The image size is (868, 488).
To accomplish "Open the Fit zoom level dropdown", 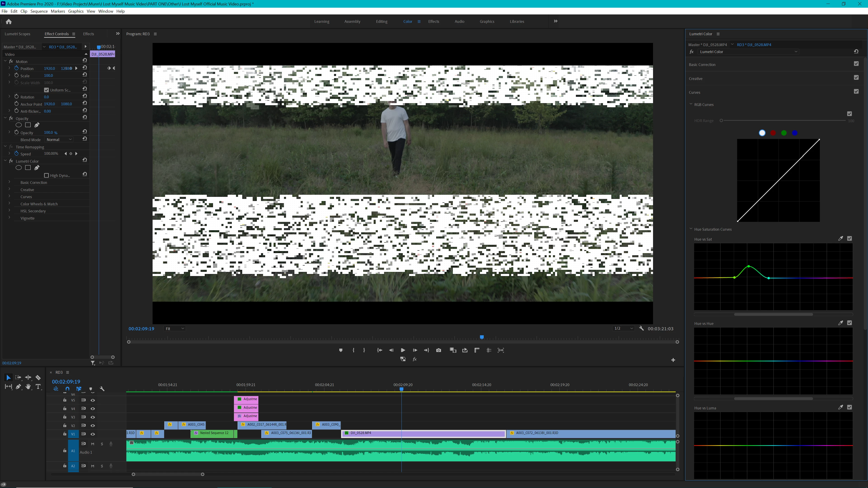I will coord(175,328).
